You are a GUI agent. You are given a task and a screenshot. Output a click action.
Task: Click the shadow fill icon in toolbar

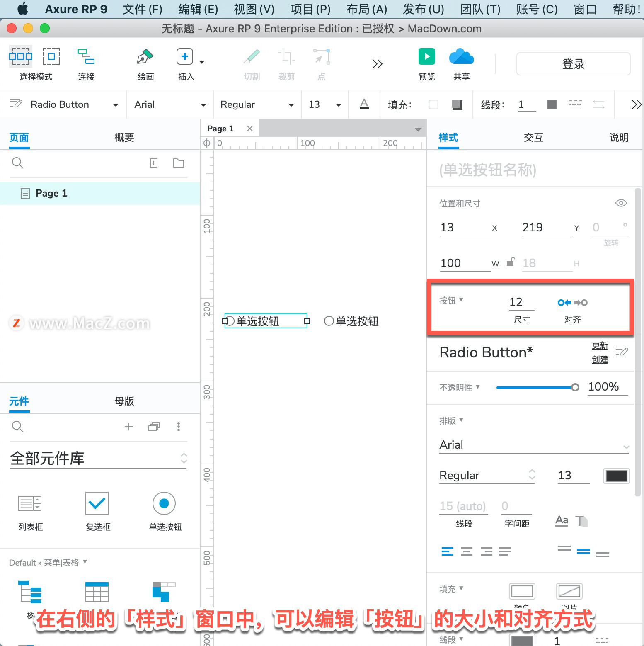[x=457, y=104]
